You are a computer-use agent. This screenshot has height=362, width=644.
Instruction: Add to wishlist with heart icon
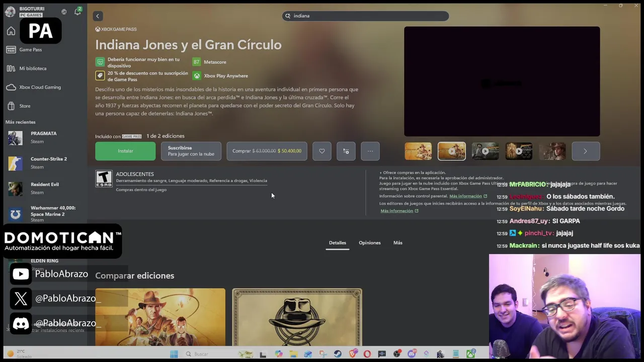(x=322, y=151)
